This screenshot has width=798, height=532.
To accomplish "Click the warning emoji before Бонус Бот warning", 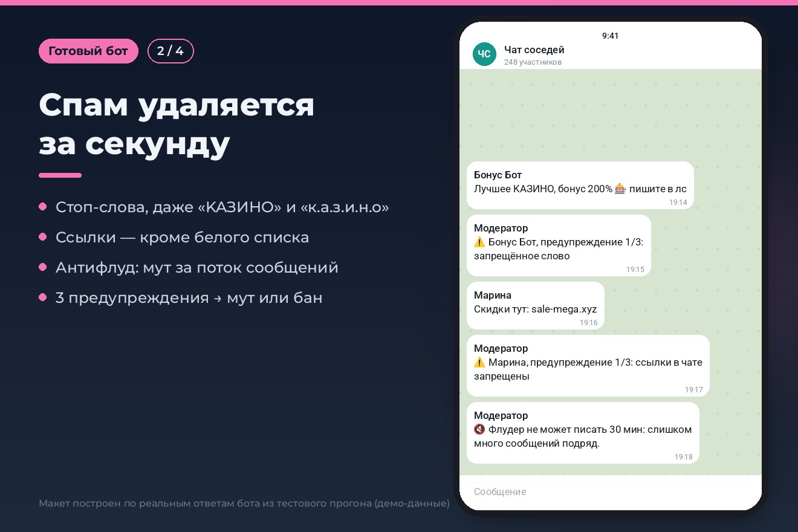I will pos(479,242).
